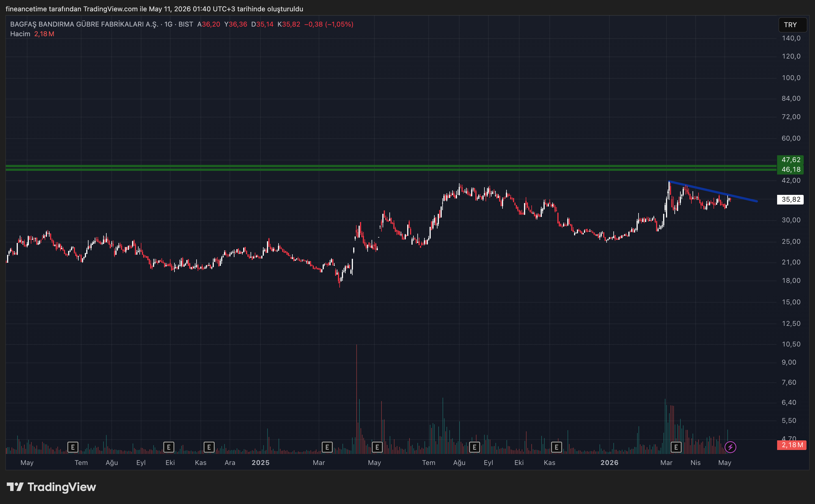Screen dimensions: 815x504
Task: Click the purple lightning bolt icon
Action: [x=730, y=447]
